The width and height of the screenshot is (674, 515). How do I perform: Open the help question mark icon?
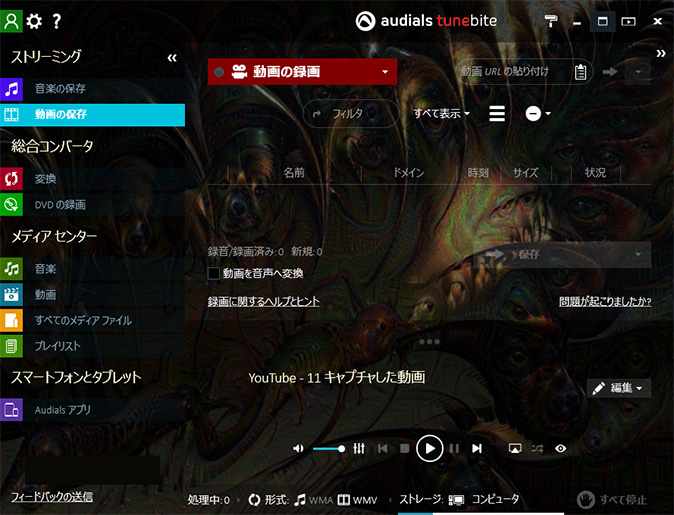click(x=56, y=21)
